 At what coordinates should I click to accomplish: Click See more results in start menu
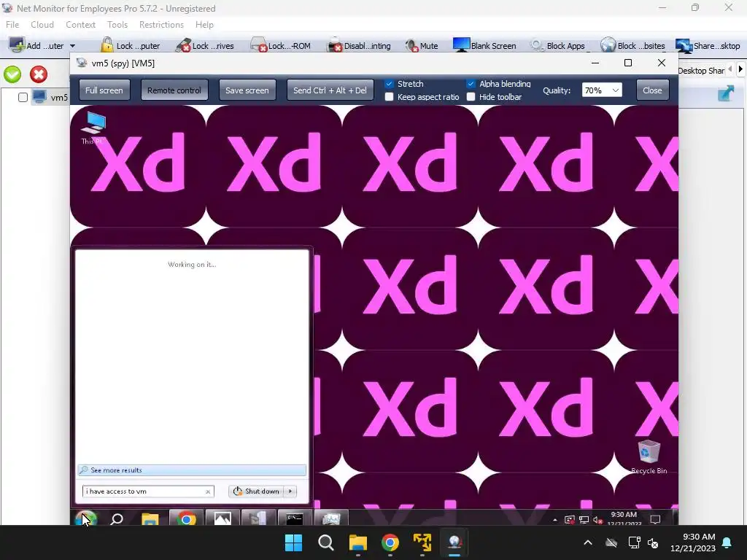pyautogui.click(x=192, y=470)
